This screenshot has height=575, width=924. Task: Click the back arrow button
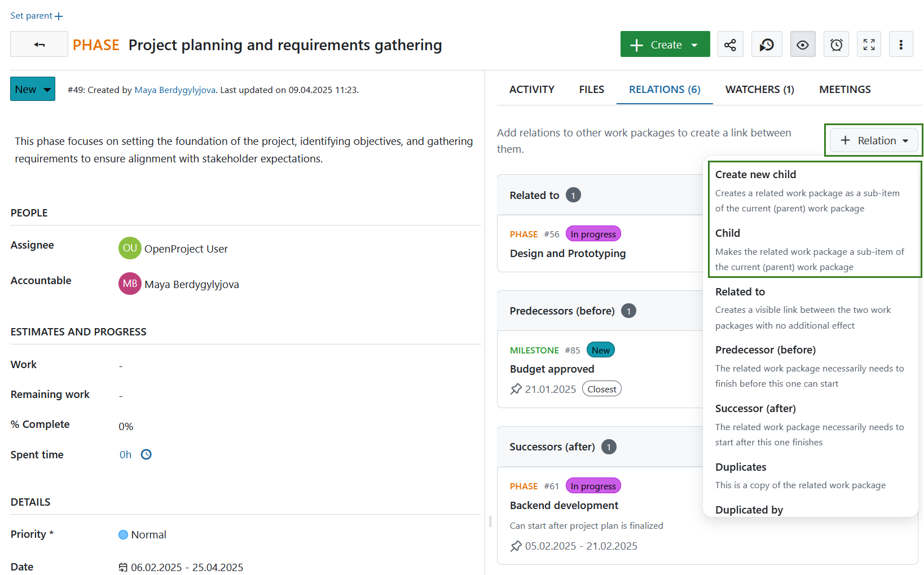pyautogui.click(x=39, y=44)
